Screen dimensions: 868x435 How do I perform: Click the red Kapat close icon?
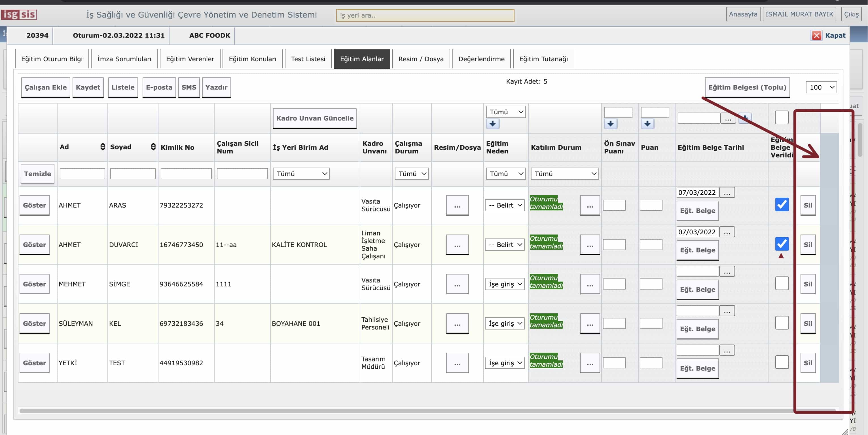click(x=816, y=35)
